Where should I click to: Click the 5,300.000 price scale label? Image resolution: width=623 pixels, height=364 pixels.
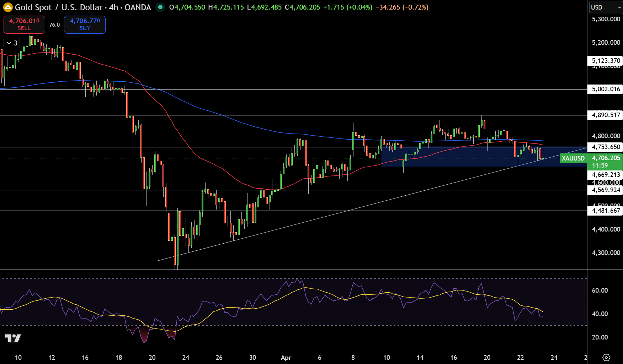[x=606, y=19]
